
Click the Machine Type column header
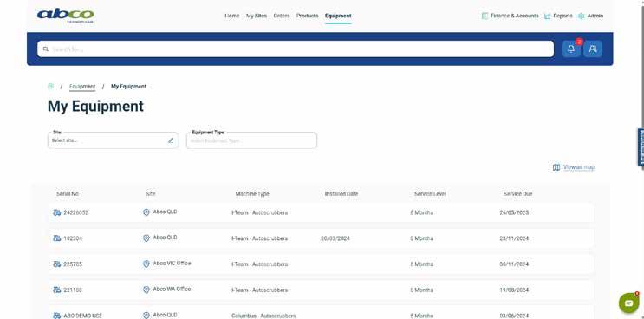pyautogui.click(x=252, y=193)
